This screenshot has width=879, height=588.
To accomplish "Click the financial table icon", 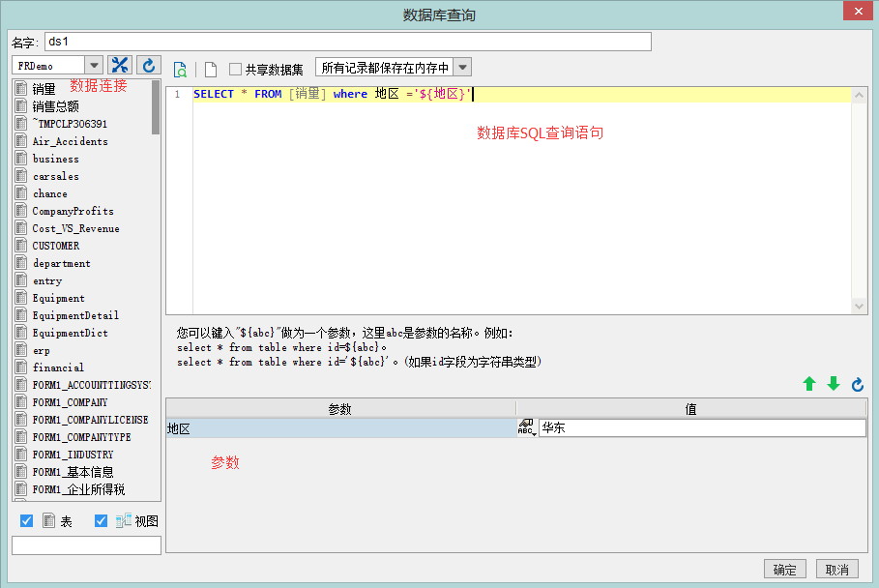I will click(21, 367).
